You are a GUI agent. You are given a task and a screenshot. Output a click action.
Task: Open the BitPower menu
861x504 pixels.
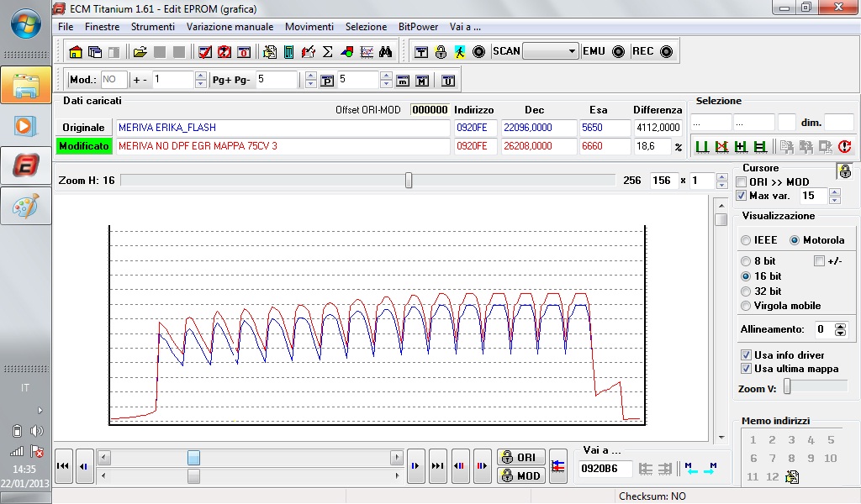click(418, 27)
